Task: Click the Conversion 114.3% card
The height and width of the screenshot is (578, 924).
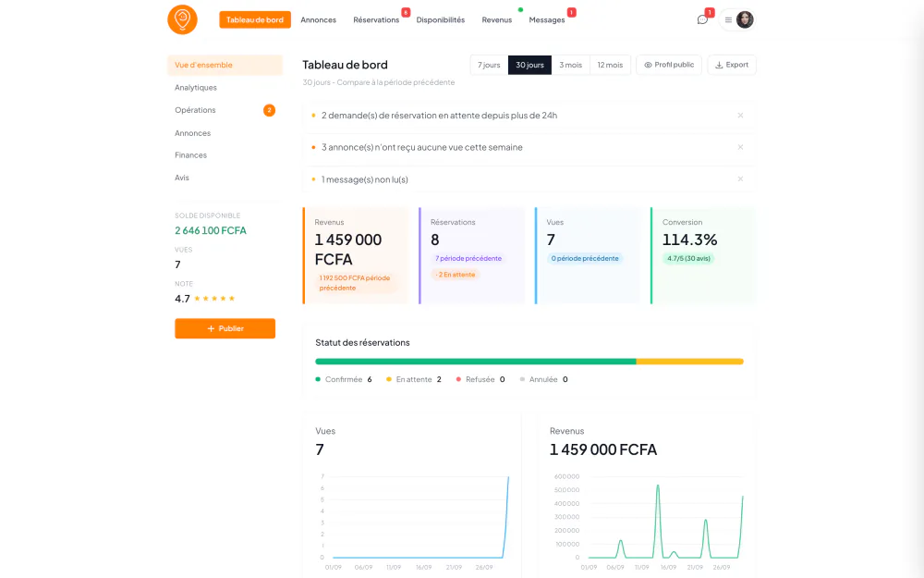Action: pyautogui.click(x=703, y=255)
